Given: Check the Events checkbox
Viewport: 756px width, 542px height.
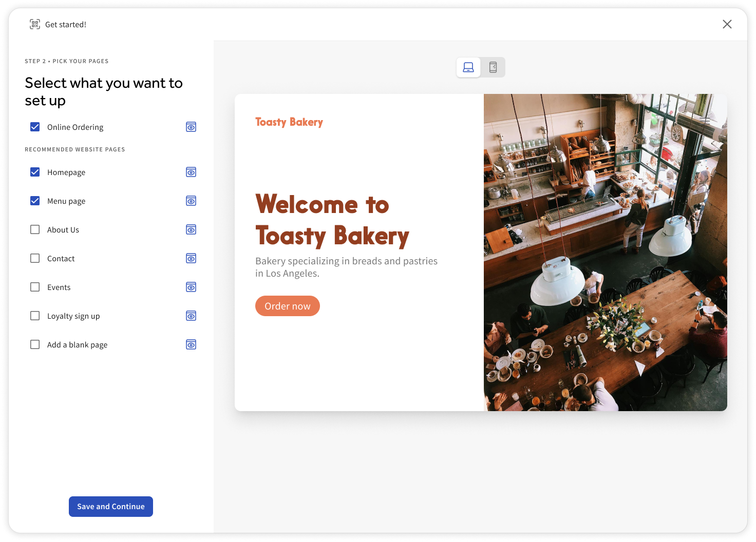Looking at the screenshot, I should pyautogui.click(x=35, y=287).
